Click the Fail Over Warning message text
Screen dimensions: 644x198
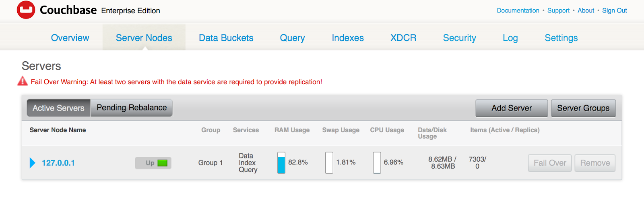click(x=176, y=82)
